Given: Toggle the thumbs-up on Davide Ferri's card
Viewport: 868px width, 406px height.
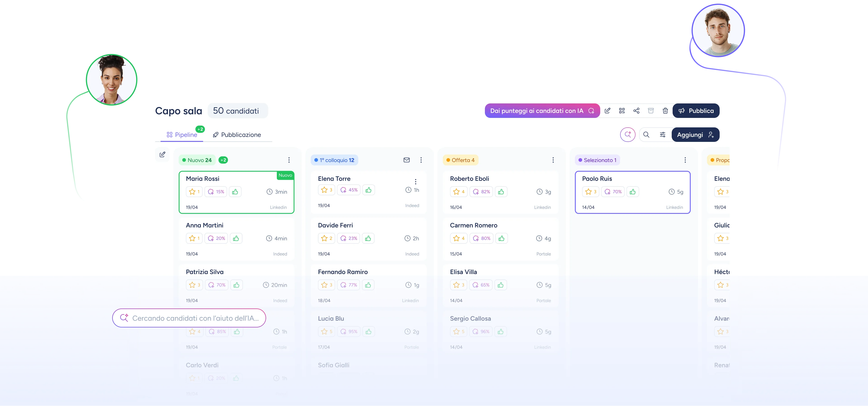Looking at the screenshot, I should [368, 238].
